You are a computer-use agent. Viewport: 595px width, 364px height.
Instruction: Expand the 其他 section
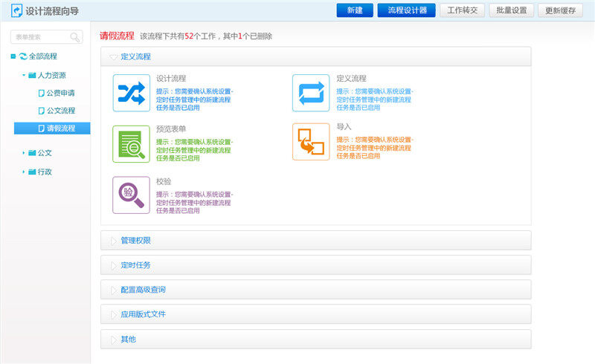point(315,339)
